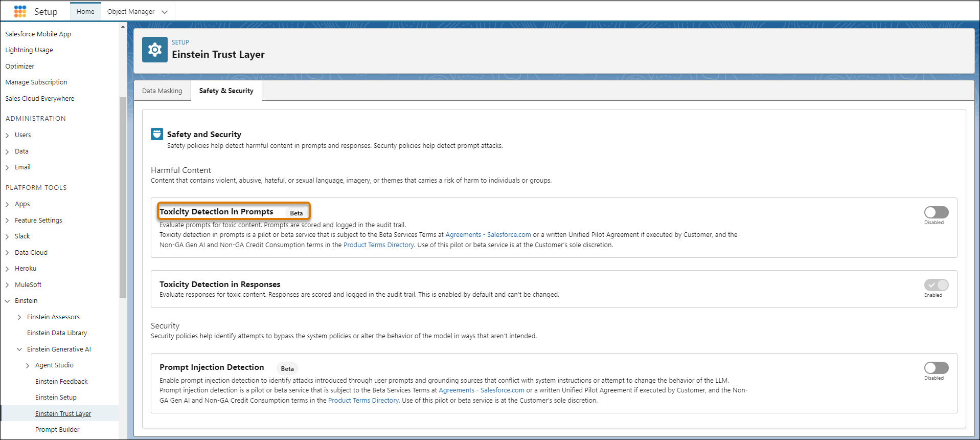The image size is (980, 440).
Task: Expand the Users section
Action: click(7, 135)
